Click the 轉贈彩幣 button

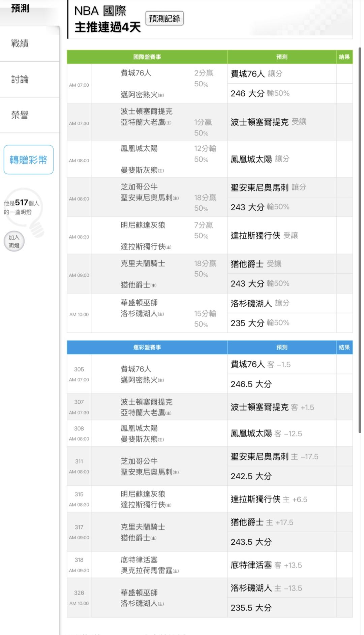[29, 160]
